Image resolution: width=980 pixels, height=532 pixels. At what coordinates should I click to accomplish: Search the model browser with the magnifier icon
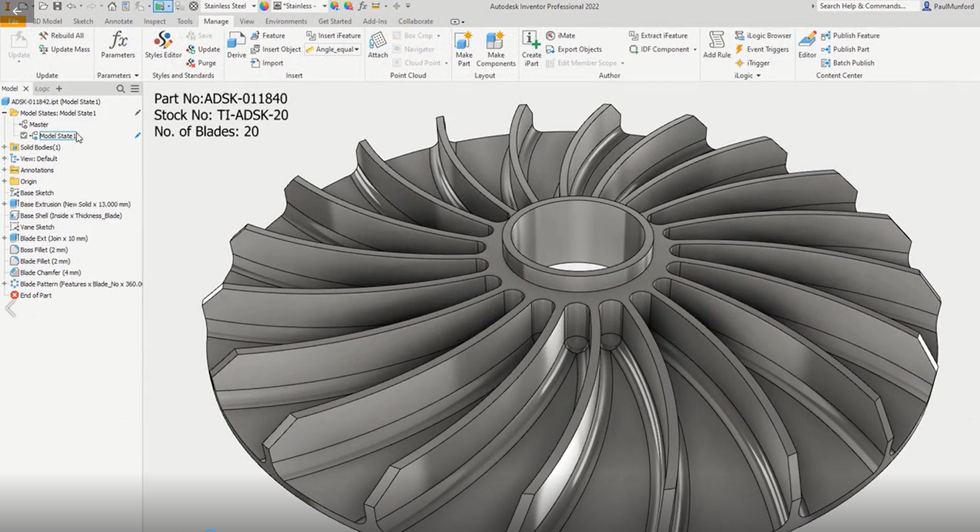[x=120, y=89]
